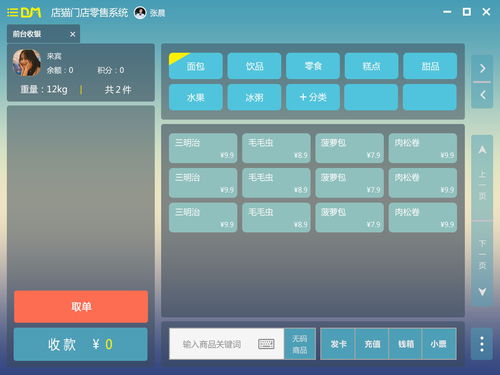Select the 甜品 category
Image resolution: width=500 pixels, height=375 pixels.
click(430, 66)
